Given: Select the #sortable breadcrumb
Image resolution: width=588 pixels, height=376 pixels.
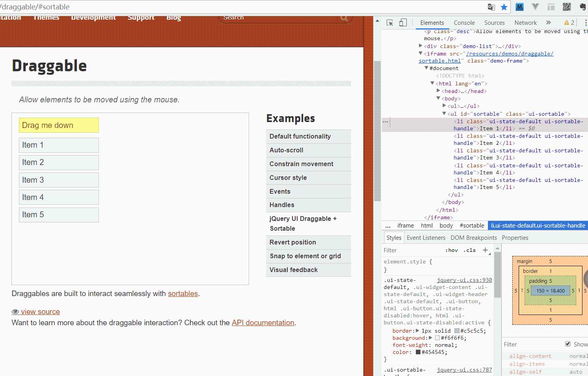Looking at the screenshot, I should (x=472, y=226).
